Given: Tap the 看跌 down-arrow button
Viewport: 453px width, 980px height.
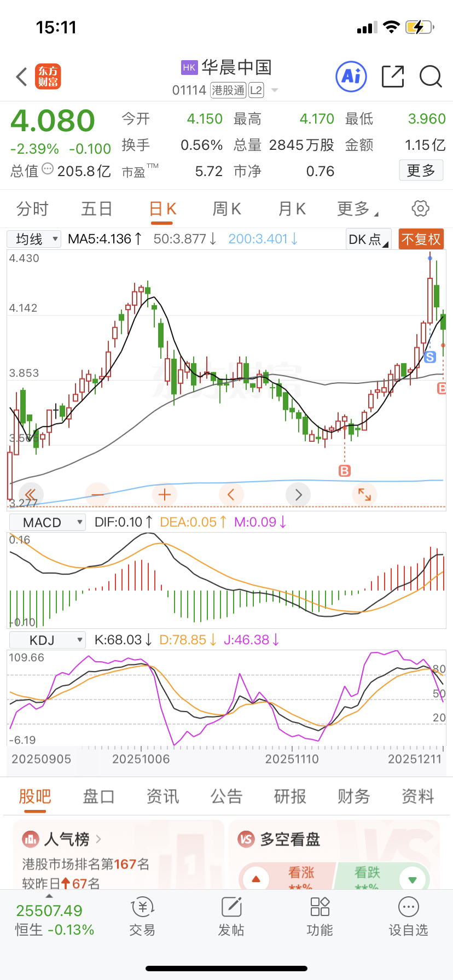Looking at the screenshot, I should pos(413,879).
